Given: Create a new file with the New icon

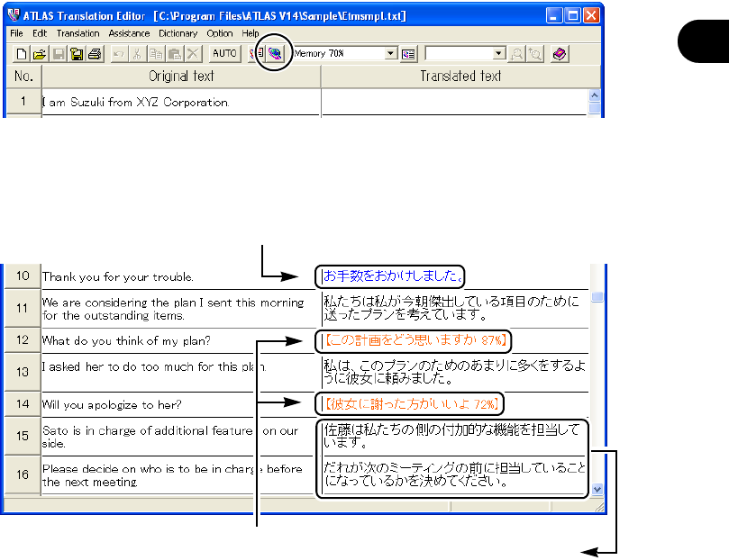Looking at the screenshot, I should [21, 54].
